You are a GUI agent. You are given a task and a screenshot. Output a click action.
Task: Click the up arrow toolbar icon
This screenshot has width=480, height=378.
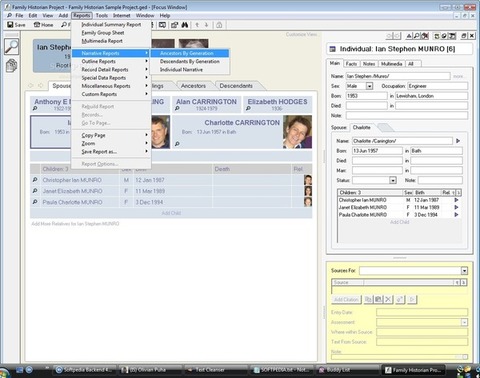coord(197,25)
